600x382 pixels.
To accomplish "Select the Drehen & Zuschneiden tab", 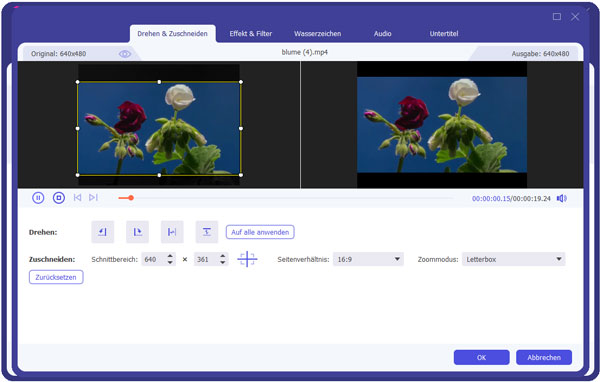I will pyautogui.click(x=173, y=34).
